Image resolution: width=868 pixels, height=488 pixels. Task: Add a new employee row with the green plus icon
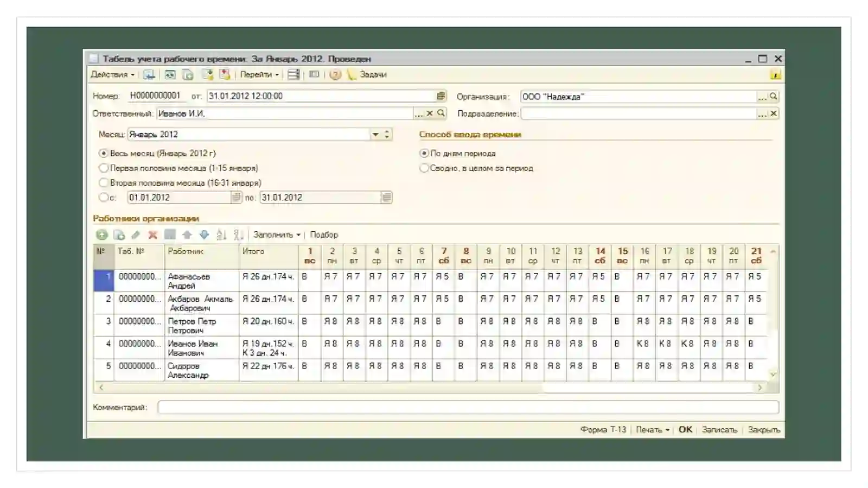point(101,235)
